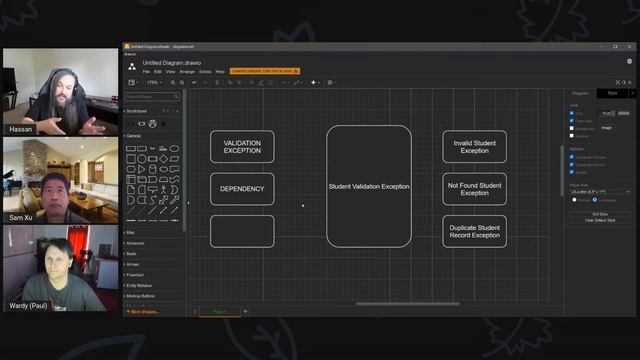Open the Table dropdown in toolbar

click(x=331, y=82)
